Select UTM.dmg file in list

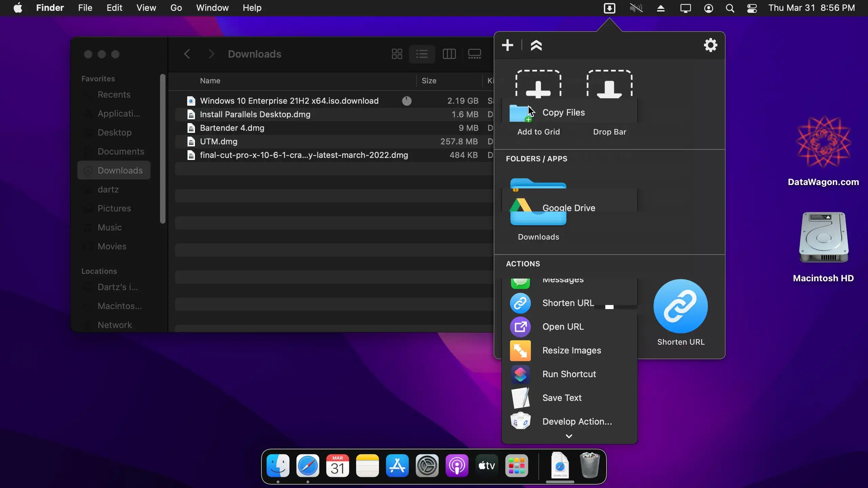[x=219, y=141]
